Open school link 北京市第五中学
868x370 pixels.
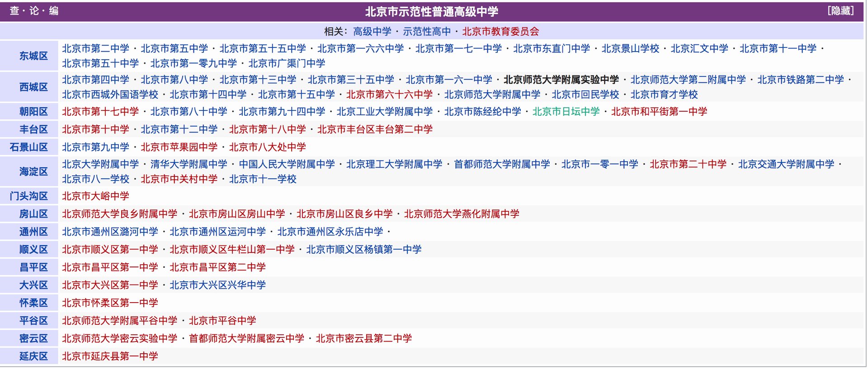175,48
